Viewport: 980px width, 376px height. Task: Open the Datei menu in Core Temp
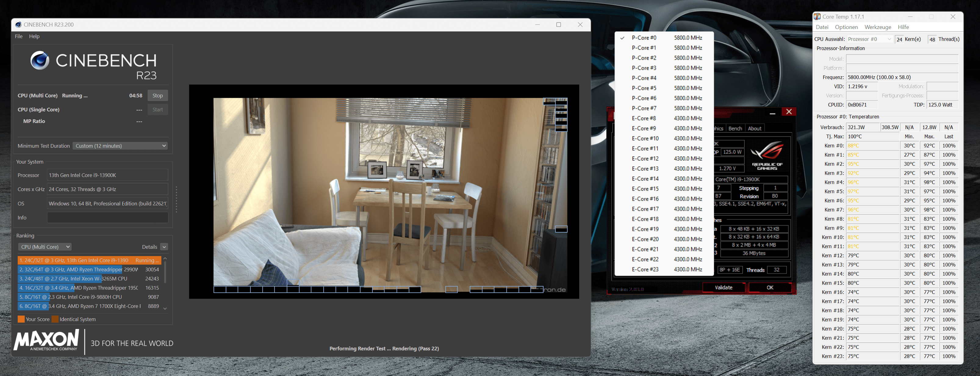pos(822,27)
